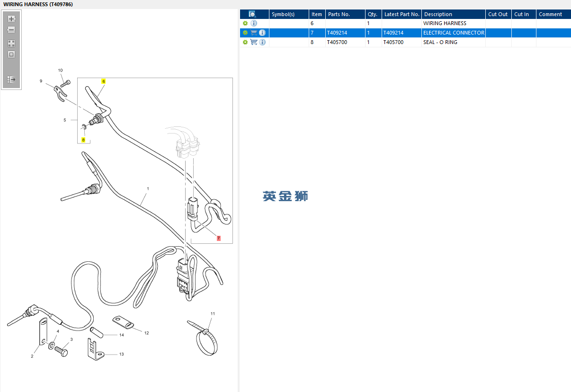
Task: Click callout 11 near the cable tie
Action: (213, 314)
